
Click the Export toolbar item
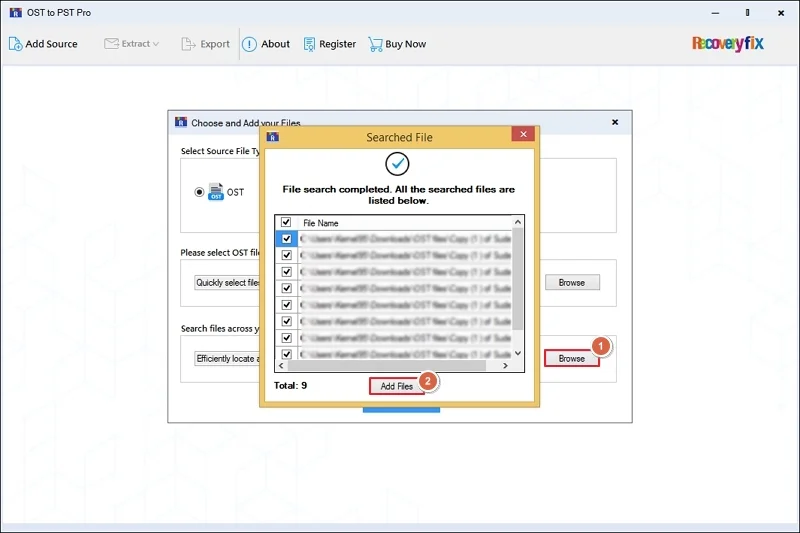206,44
